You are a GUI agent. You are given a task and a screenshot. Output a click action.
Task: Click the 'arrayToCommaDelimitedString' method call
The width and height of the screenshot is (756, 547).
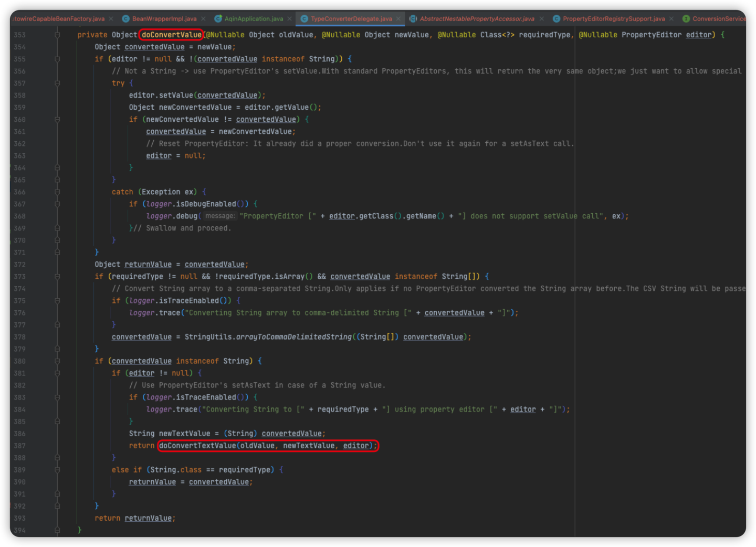pyautogui.click(x=294, y=337)
